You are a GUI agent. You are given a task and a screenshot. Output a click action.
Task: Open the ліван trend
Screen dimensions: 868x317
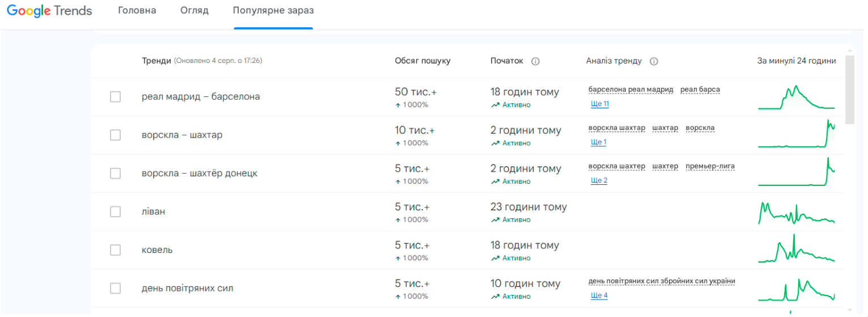click(x=154, y=212)
